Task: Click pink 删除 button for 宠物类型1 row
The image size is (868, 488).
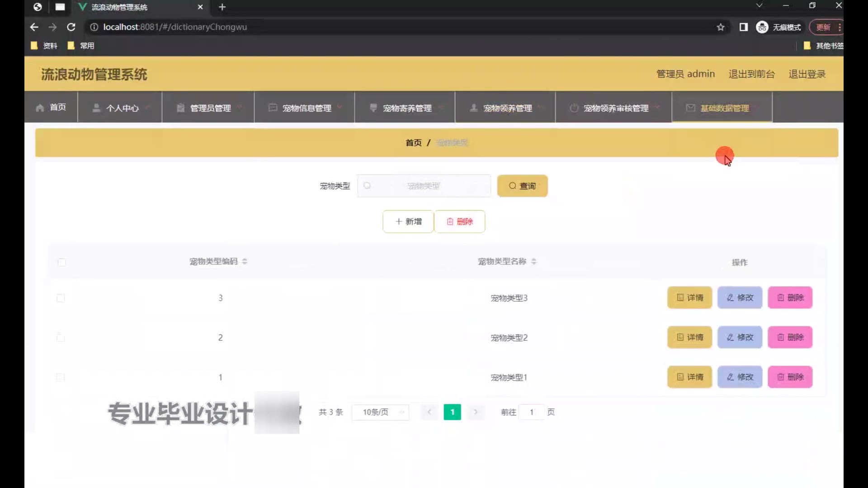Action: (790, 377)
